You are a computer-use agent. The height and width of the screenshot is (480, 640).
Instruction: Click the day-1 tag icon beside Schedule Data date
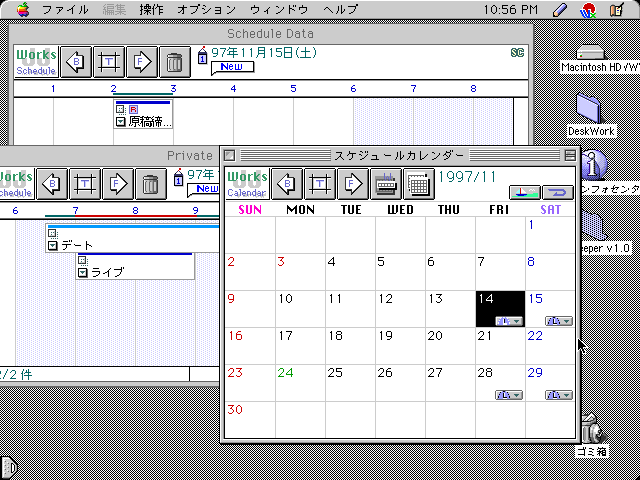click(x=202, y=56)
